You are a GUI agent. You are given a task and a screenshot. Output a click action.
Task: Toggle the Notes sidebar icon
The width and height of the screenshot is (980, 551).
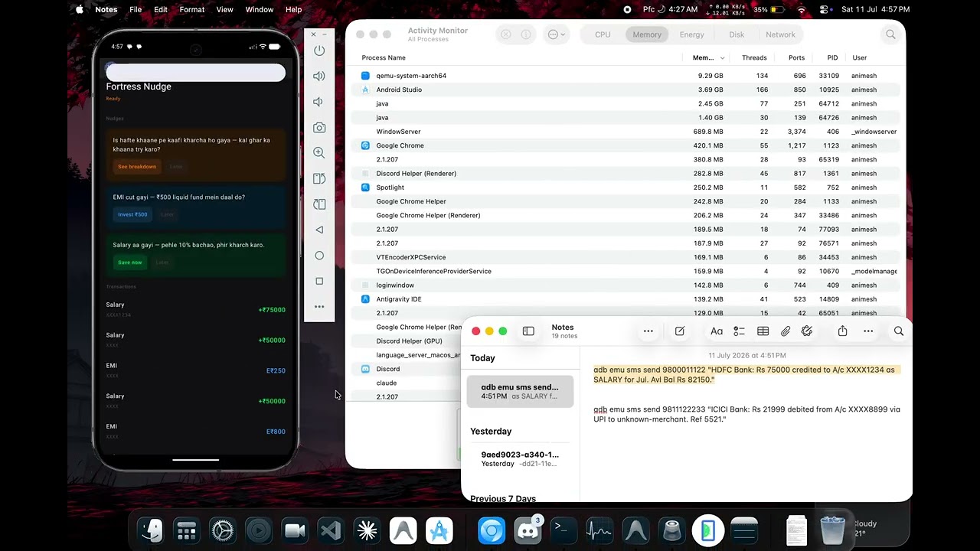click(528, 331)
